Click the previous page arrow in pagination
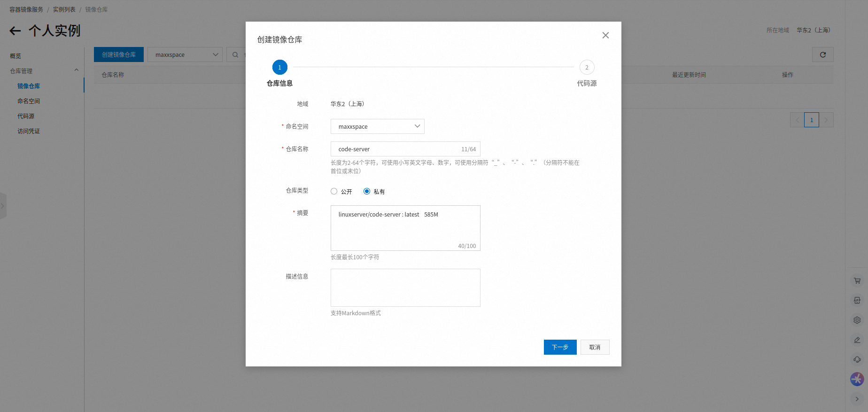Screen dimensions: 868x412 coord(797,120)
